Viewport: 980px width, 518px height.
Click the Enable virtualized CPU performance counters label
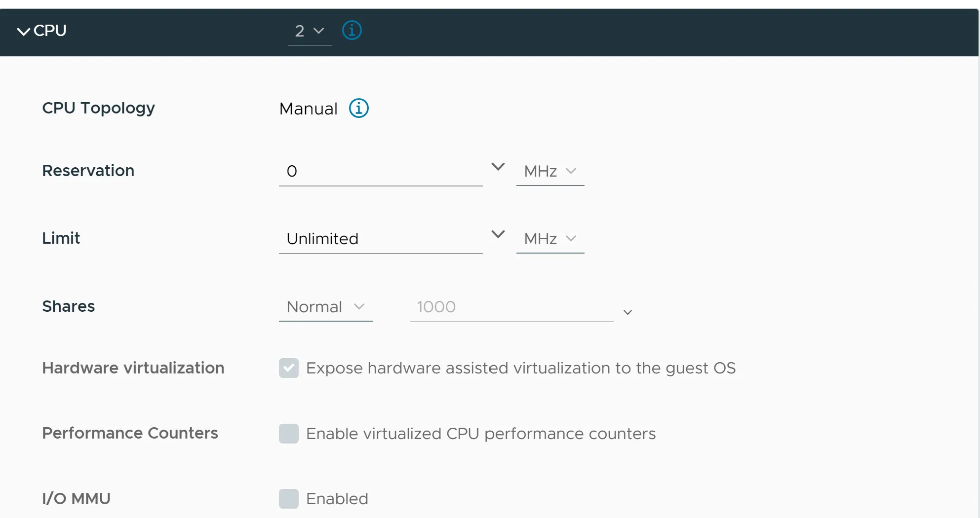(x=481, y=434)
